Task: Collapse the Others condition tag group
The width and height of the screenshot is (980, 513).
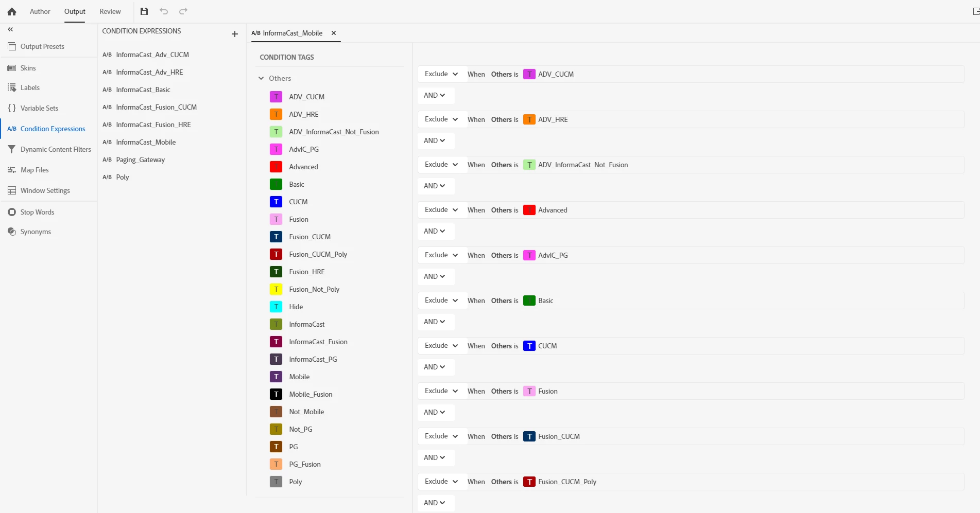Action: [261, 78]
